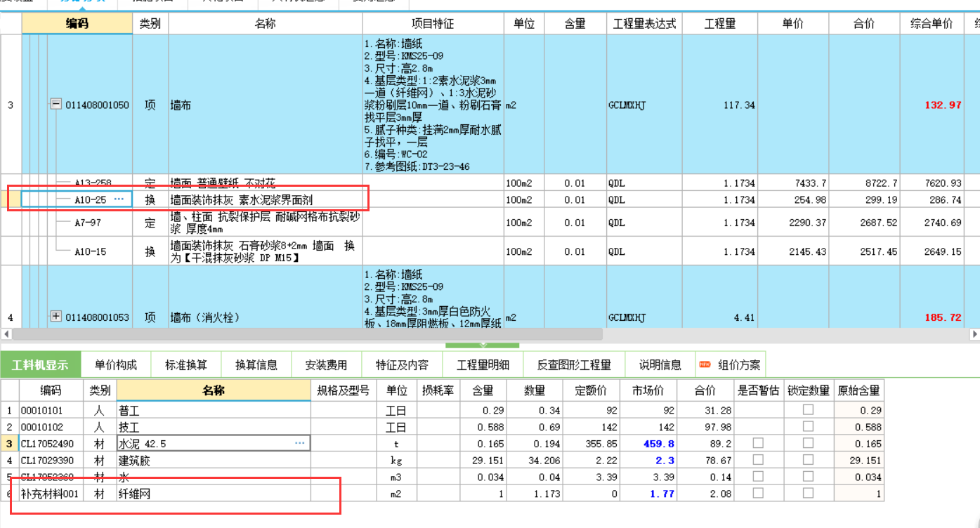Enable 锁定数量 for 建筑胶
Viewport: 980px width, 528px height.
[x=808, y=460]
